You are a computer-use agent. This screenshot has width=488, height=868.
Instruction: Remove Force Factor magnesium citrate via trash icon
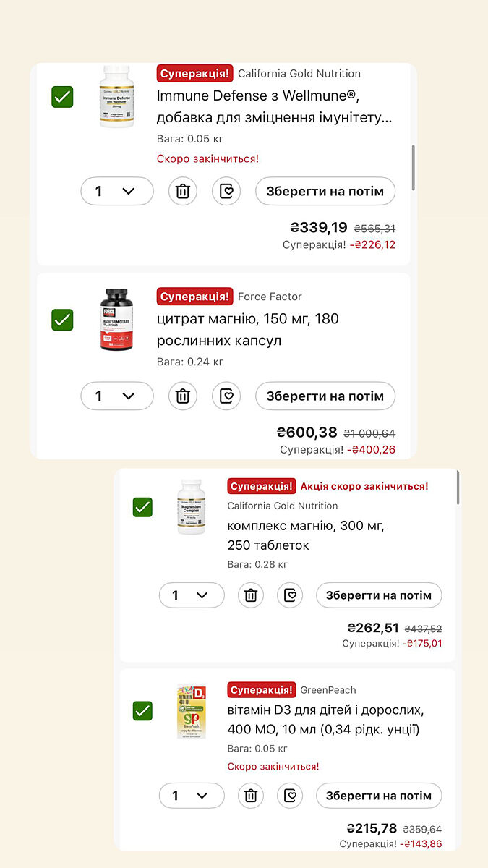pos(183,396)
